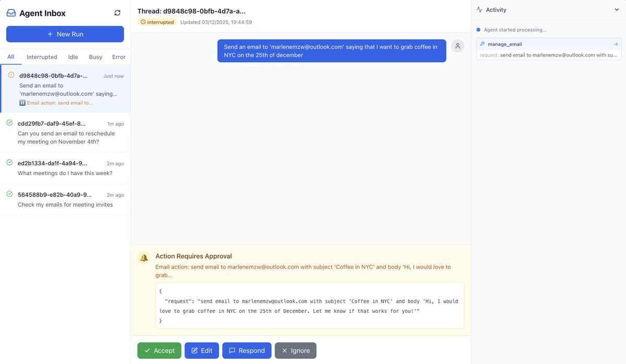Viewport: 626px width, 364px height.
Task: Click the Activity pulse icon
Action: [480, 10]
